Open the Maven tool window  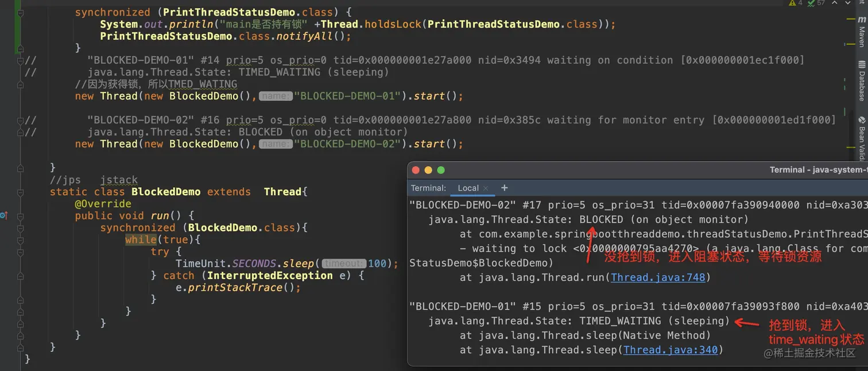862,31
